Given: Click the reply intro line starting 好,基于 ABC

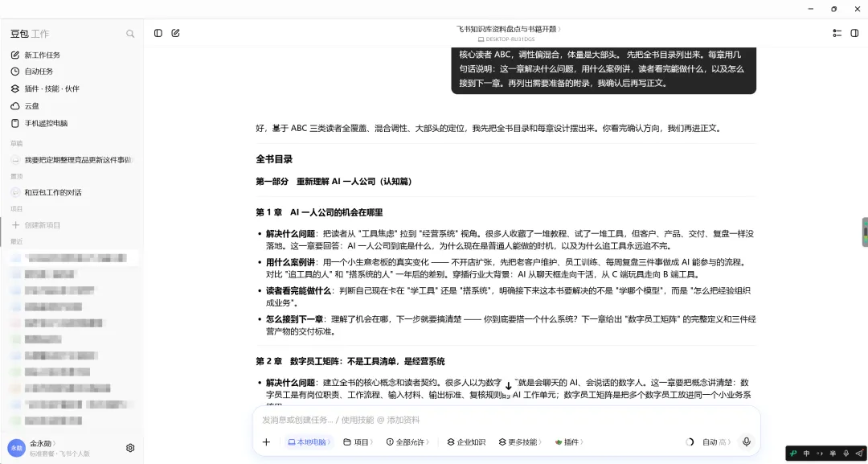Looking at the screenshot, I should tap(489, 129).
